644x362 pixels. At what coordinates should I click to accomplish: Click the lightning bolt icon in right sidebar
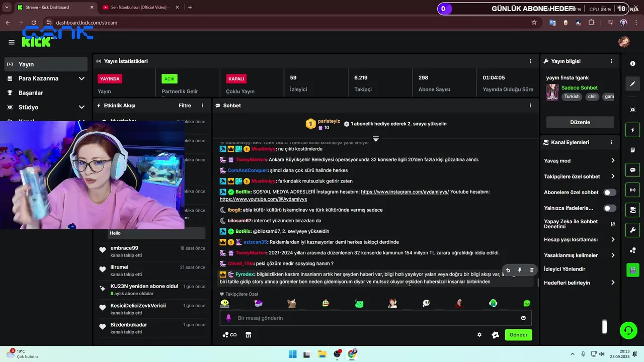[632, 130]
